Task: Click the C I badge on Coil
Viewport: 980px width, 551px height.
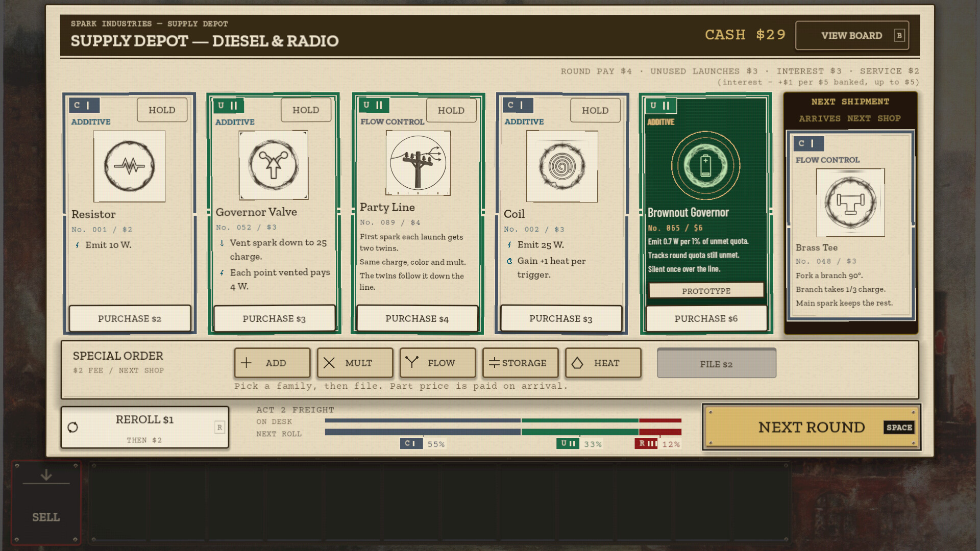Action: point(518,105)
